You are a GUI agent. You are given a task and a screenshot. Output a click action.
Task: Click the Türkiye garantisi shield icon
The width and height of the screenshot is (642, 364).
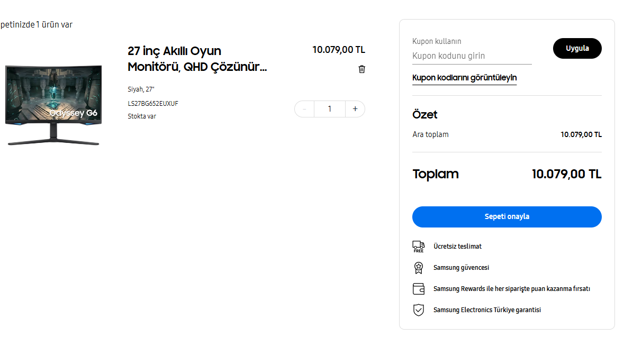click(419, 310)
